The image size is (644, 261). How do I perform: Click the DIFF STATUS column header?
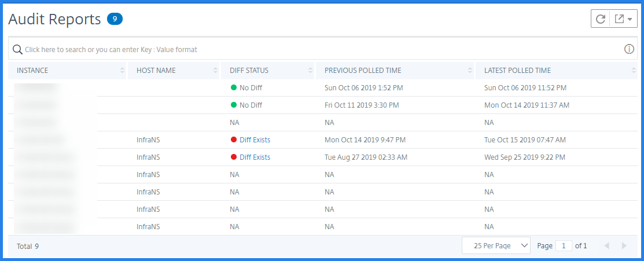(x=249, y=71)
